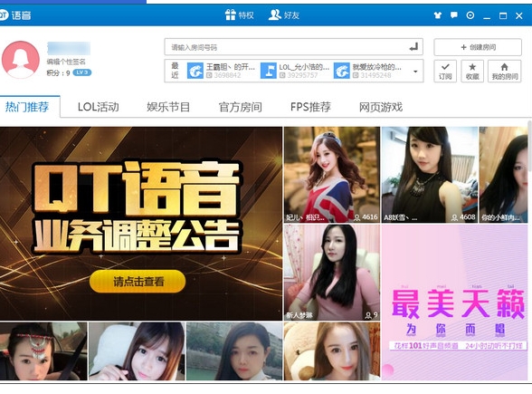This screenshot has width=532, height=394.
Task: Click the enter-room arrow icon in search box
Action: pos(413,47)
